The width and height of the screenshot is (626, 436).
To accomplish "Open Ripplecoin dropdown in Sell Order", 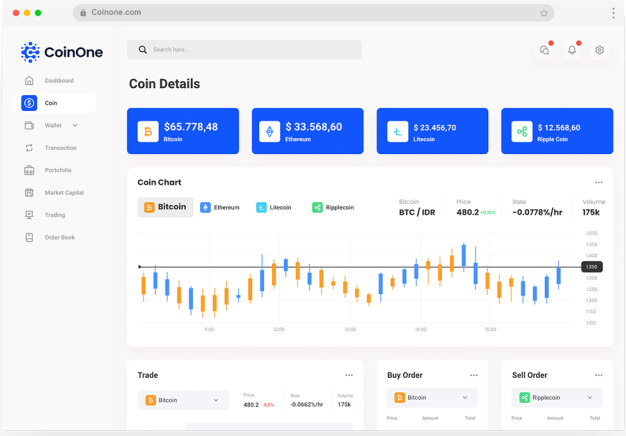I will tap(557, 398).
